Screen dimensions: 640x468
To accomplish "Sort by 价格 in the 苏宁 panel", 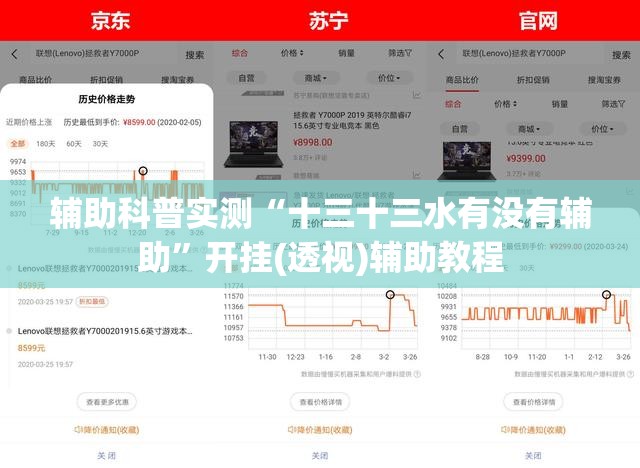I will 292,53.
